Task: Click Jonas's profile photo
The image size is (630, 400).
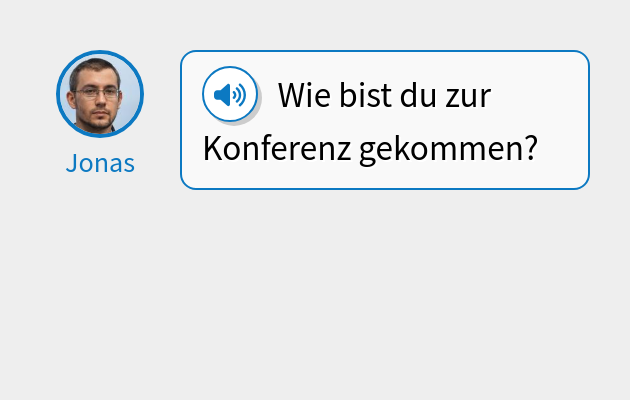Action: coord(100,94)
